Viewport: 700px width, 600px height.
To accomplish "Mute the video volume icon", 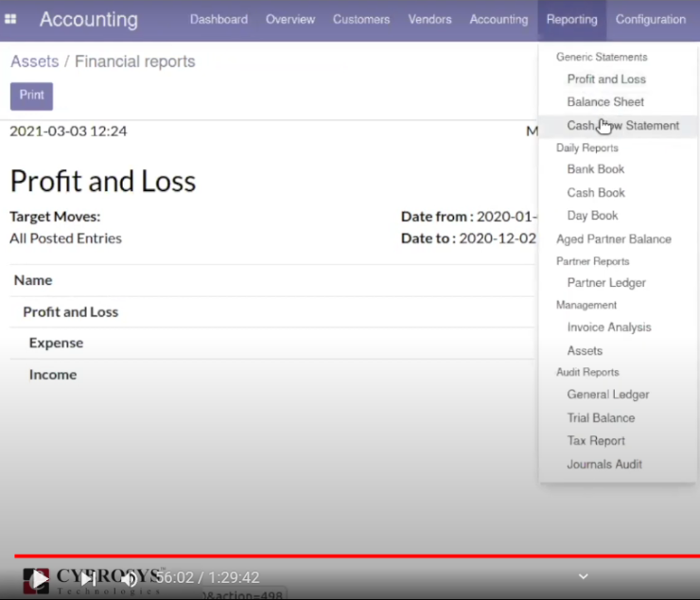I will coord(130,579).
